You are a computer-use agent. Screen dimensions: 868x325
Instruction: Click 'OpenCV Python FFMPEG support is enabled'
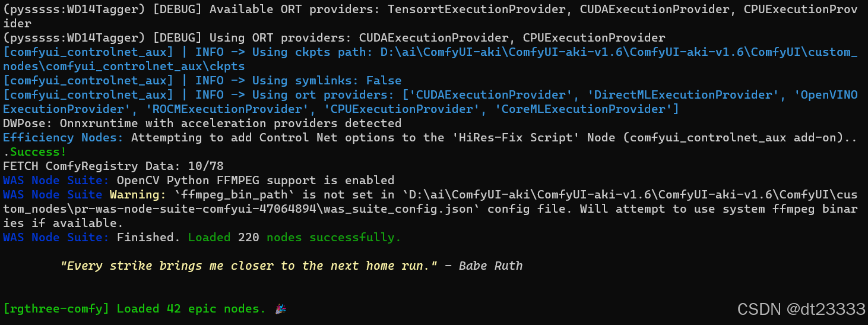pyautogui.click(x=256, y=181)
